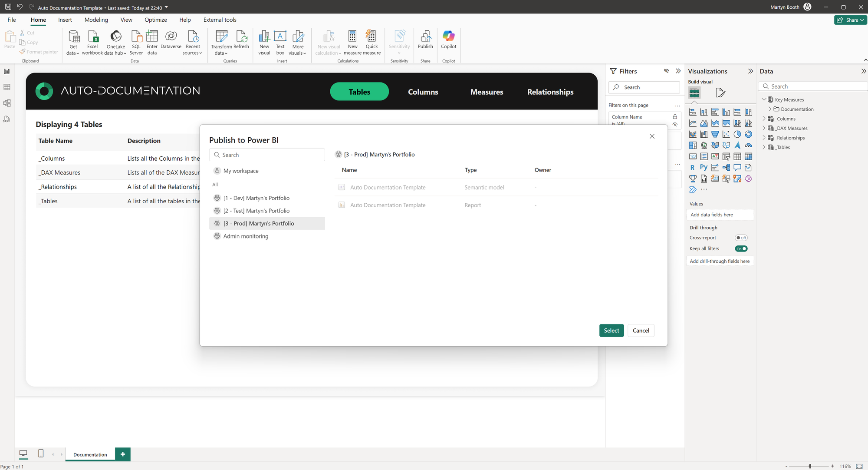The height and width of the screenshot is (470, 868).
Task: Click the Data pane Search box
Action: coord(812,86)
